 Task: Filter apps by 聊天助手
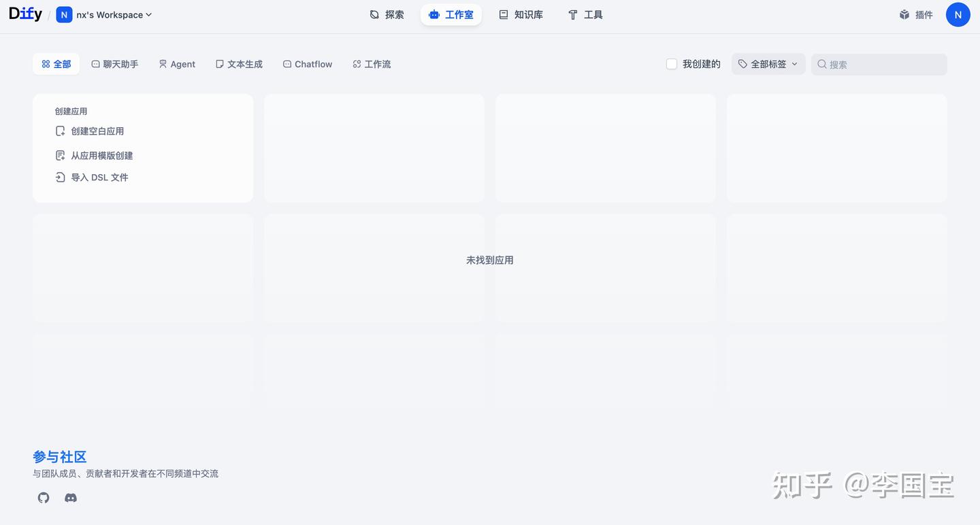coord(115,64)
